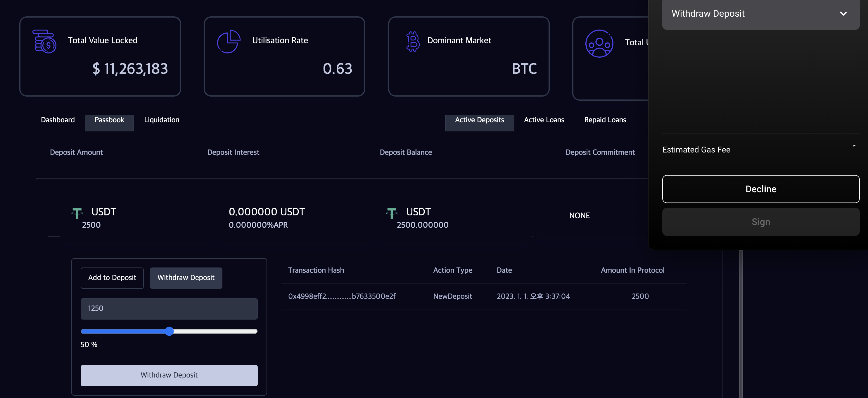This screenshot has width=868, height=398.
Task: Click the Total Users people icon
Action: pyautogui.click(x=599, y=44)
